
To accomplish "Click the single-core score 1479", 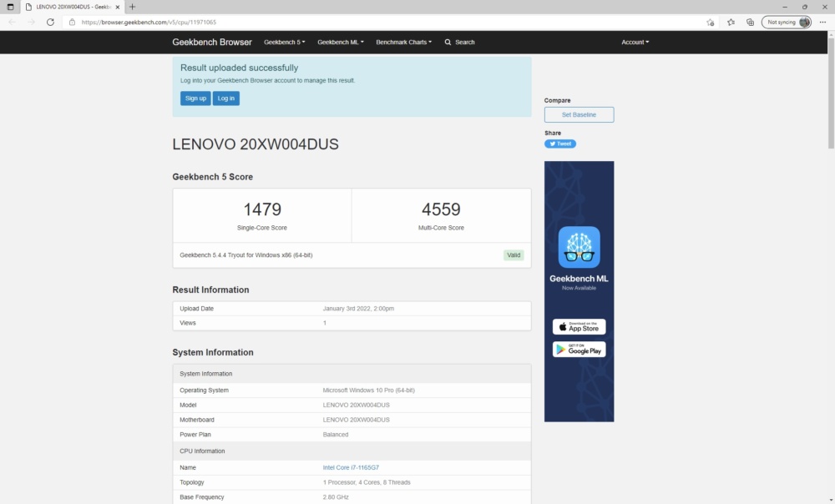I will [262, 209].
